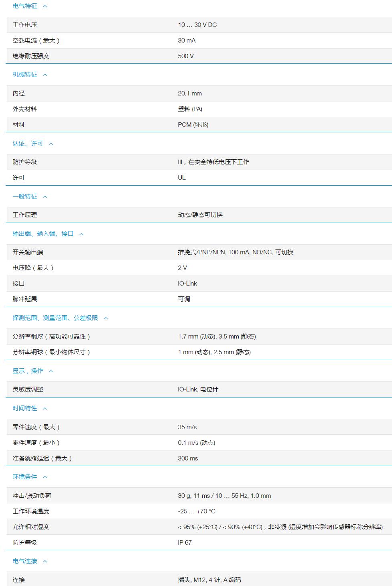Collapse the 时间特性 section
Screen dimensions: 392x586
pos(45,408)
